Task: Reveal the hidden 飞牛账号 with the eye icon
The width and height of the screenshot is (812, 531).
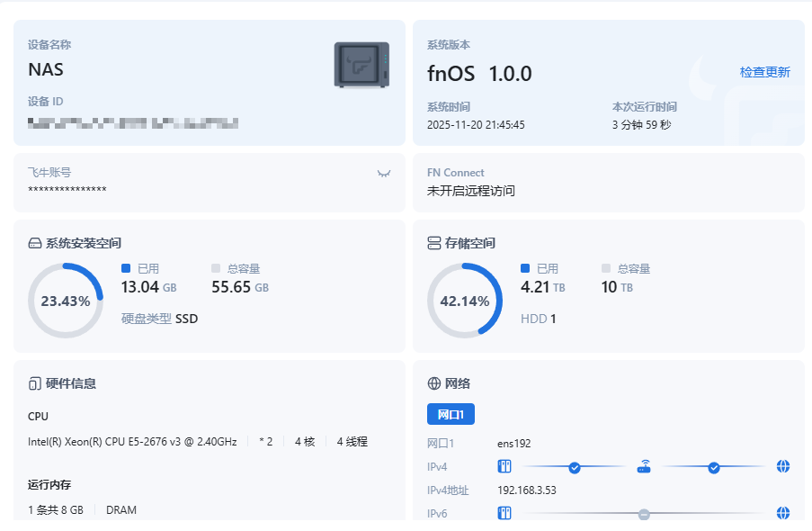Action: 384,173
